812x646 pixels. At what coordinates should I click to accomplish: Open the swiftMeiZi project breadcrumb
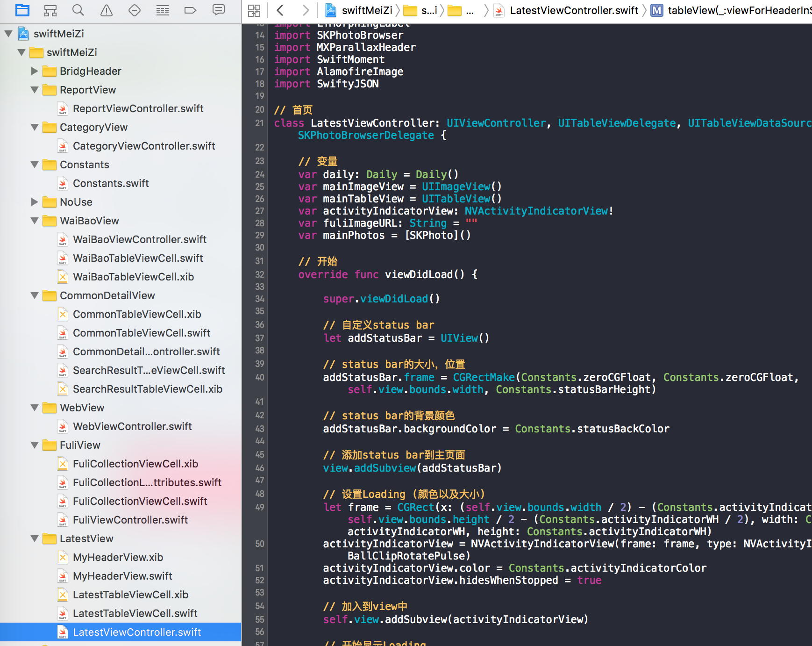click(x=366, y=10)
